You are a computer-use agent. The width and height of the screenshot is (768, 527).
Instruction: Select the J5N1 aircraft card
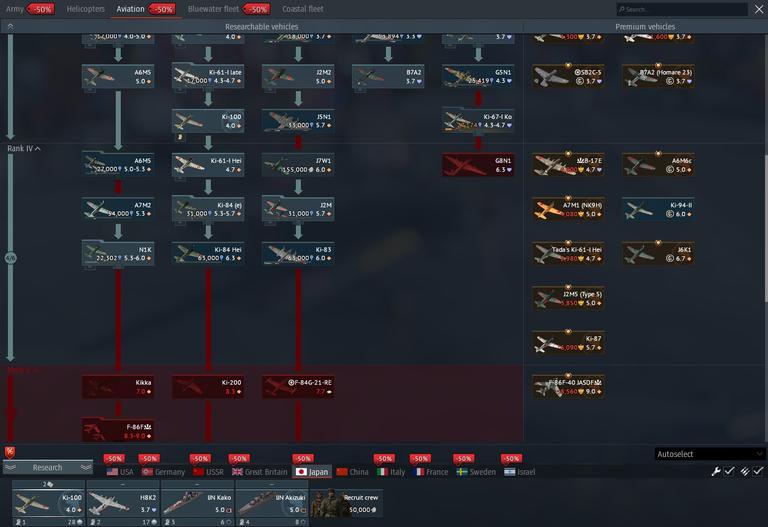298,121
